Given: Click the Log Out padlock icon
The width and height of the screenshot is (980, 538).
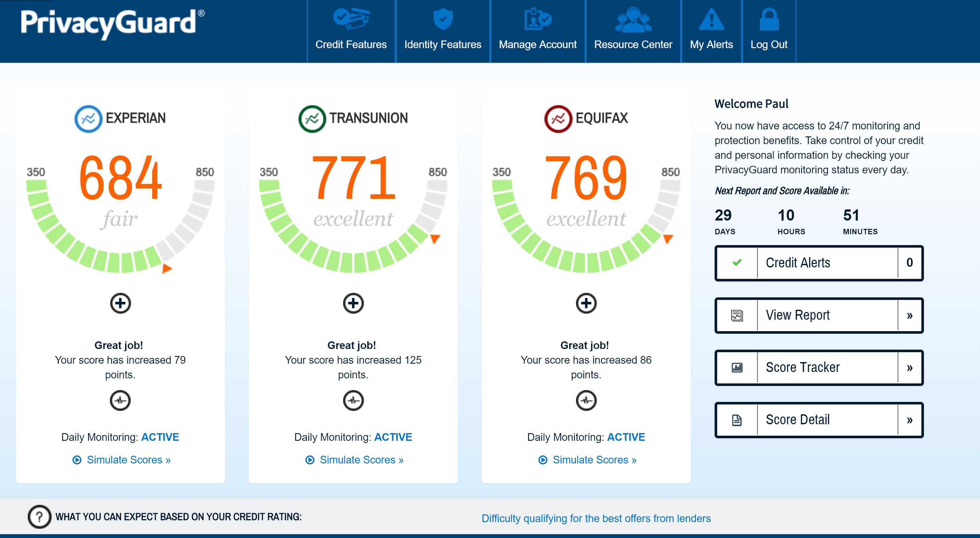Looking at the screenshot, I should [769, 19].
